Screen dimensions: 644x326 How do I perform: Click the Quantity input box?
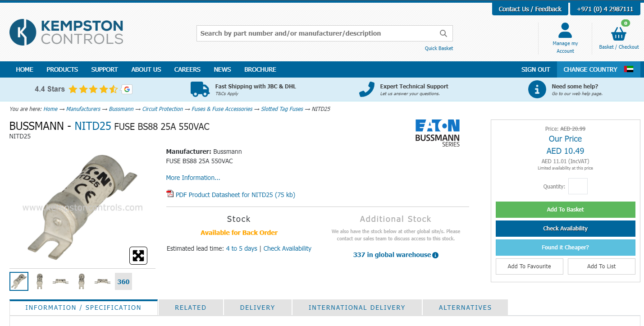click(578, 186)
